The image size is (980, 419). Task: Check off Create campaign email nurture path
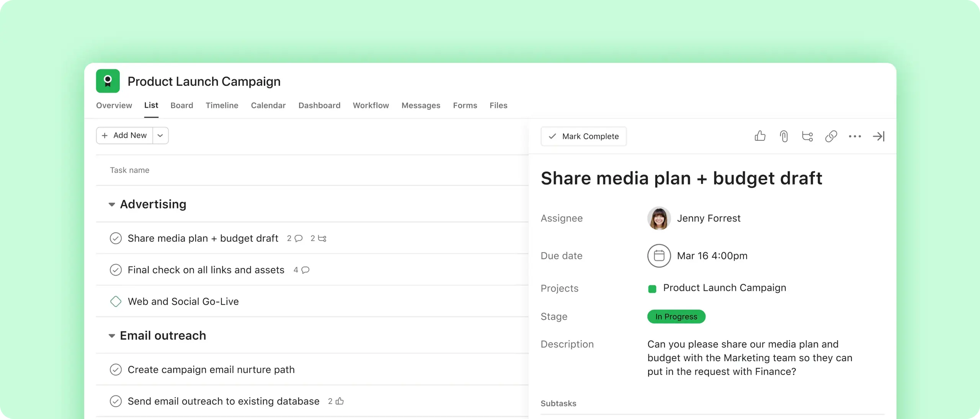pos(116,370)
